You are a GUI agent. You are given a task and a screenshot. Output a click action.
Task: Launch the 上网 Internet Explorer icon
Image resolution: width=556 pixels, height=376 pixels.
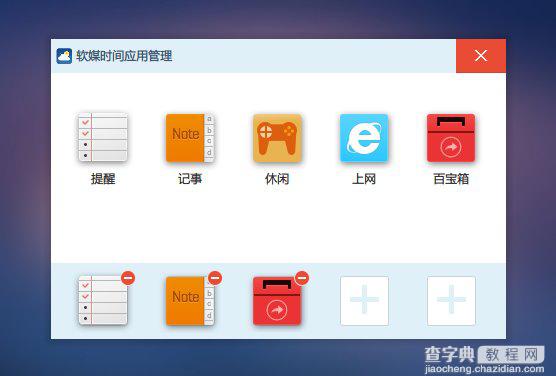(364, 138)
